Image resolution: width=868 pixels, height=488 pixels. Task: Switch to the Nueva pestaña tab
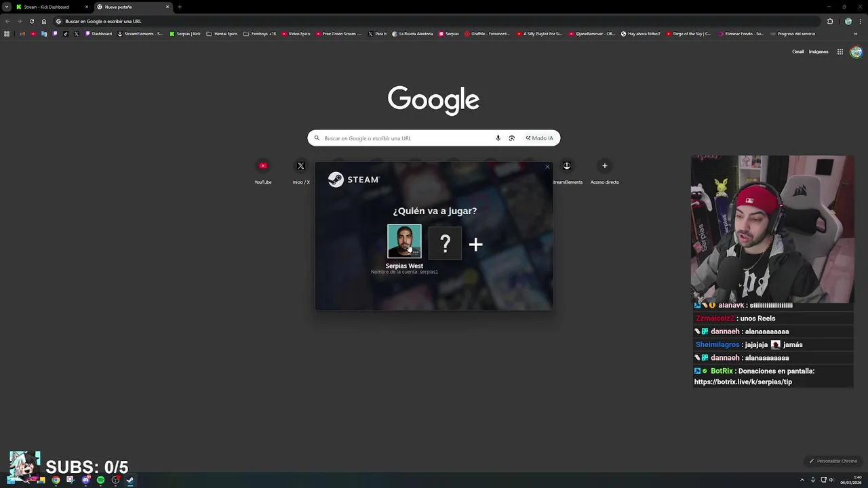coord(132,7)
